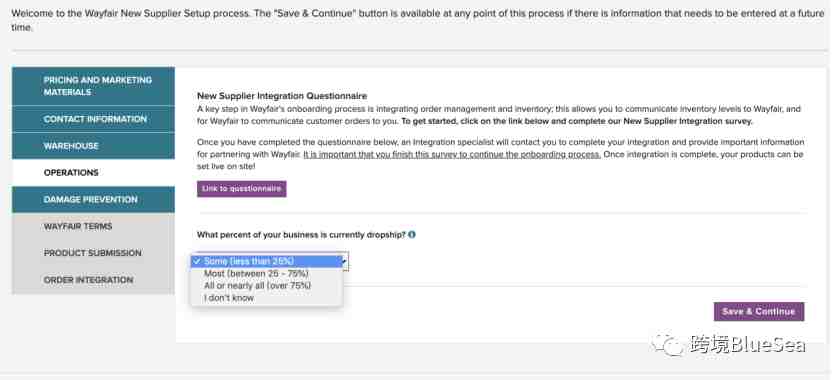Click the BlueSea watermark text
Image resolution: width=832 pixels, height=380 pixels.
747,344
